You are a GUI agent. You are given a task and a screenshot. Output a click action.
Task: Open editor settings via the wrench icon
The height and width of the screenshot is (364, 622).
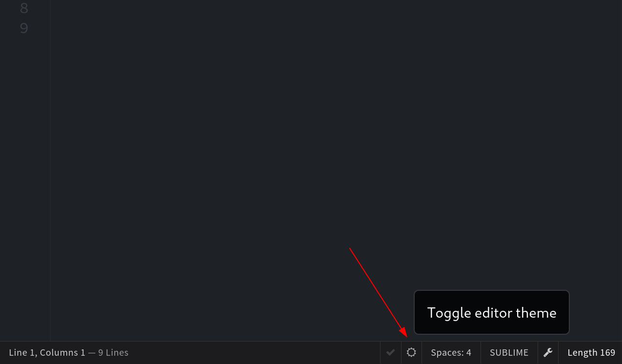tap(548, 352)
